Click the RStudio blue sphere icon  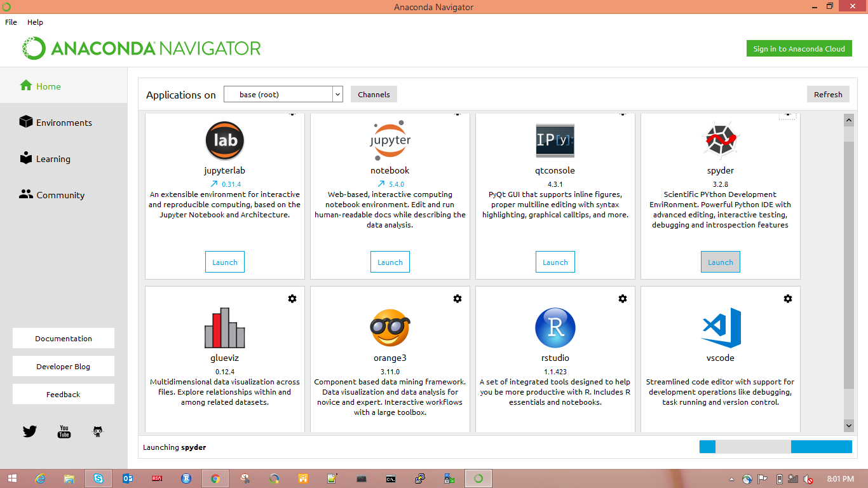pos(555,328)
